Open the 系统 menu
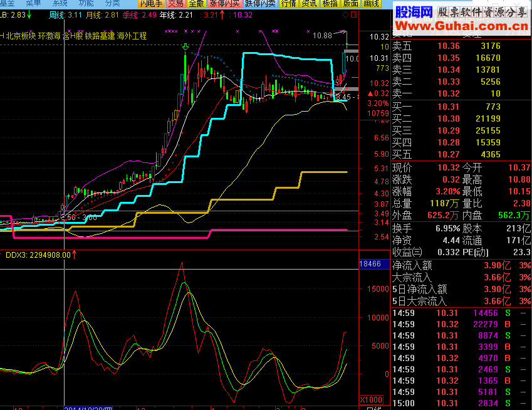 click(60, 3)
